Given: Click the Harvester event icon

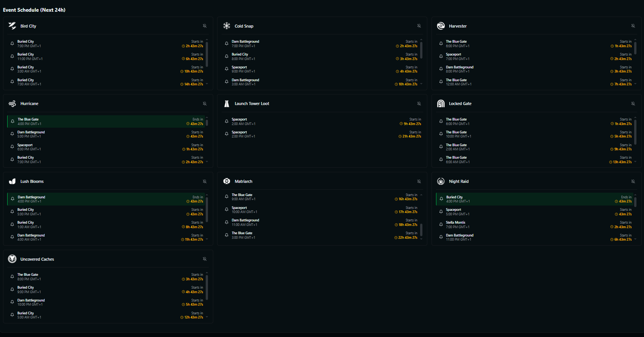Looking at the screenshot, I should click(441, 26).
